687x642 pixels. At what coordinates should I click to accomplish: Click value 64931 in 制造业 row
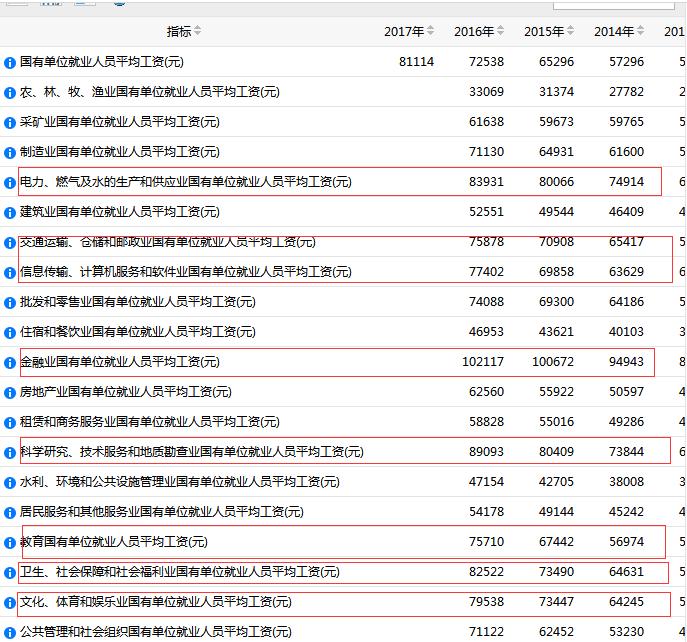[556, 152]
